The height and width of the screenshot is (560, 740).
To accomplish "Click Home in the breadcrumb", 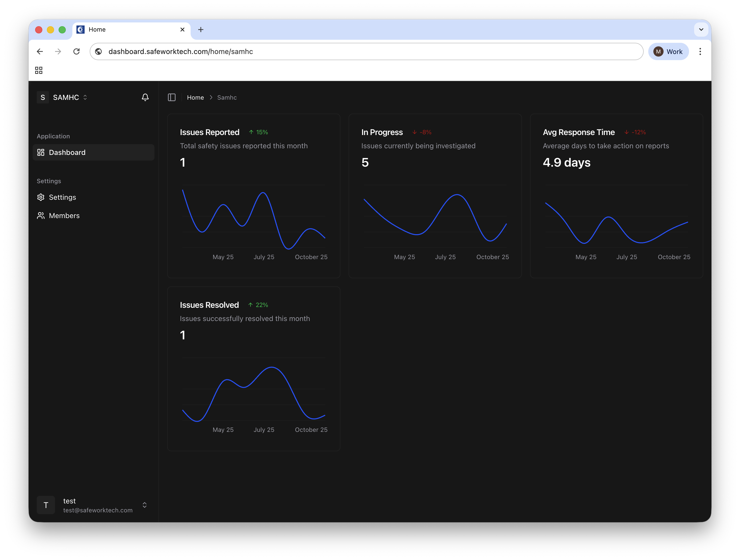I will pos(195,97).
